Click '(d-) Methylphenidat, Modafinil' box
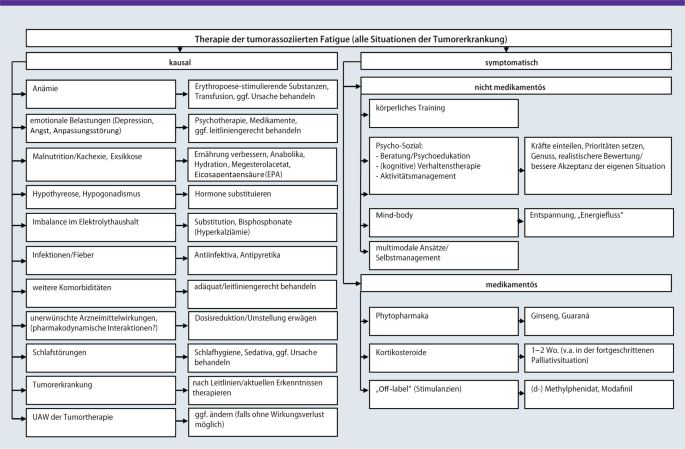This screenshot has width=685, height=449. point(599,394)
